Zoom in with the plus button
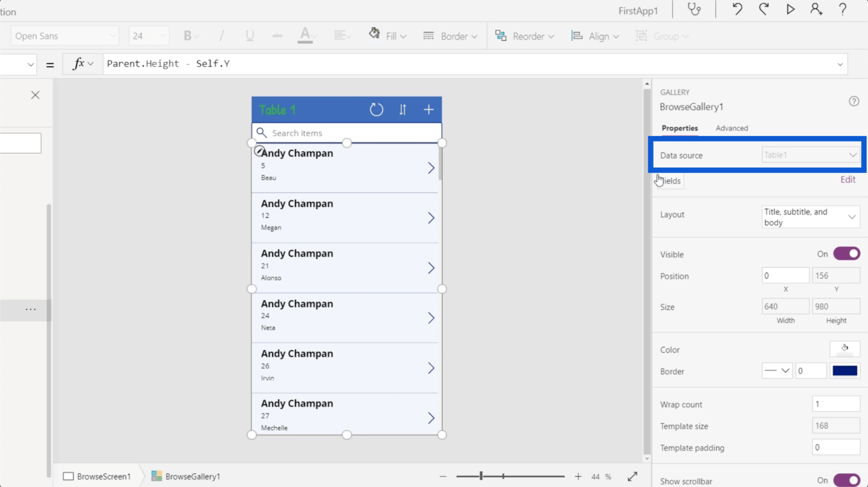 pyautogui.click(x=578, y=476)
